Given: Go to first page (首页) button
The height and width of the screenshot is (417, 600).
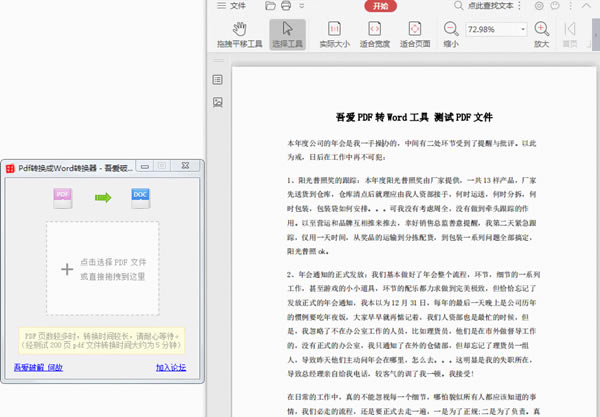Looking at the screenshot, I should point(570,35).
